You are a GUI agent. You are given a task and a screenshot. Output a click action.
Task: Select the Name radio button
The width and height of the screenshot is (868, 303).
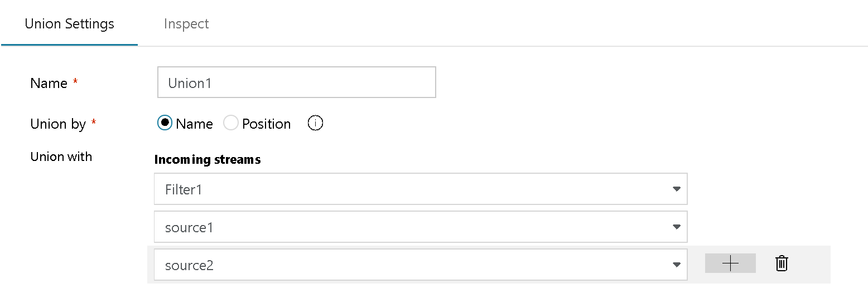(165, 123)
